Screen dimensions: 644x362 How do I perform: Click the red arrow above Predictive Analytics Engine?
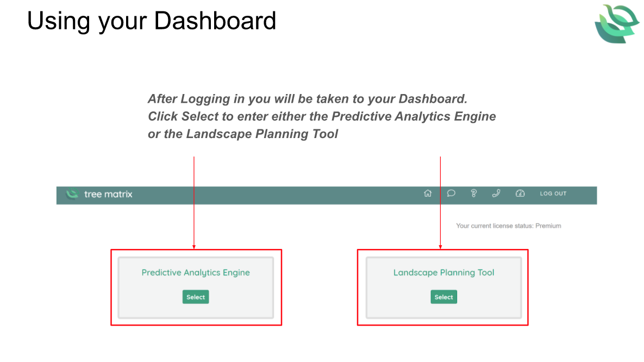(194, 201)
